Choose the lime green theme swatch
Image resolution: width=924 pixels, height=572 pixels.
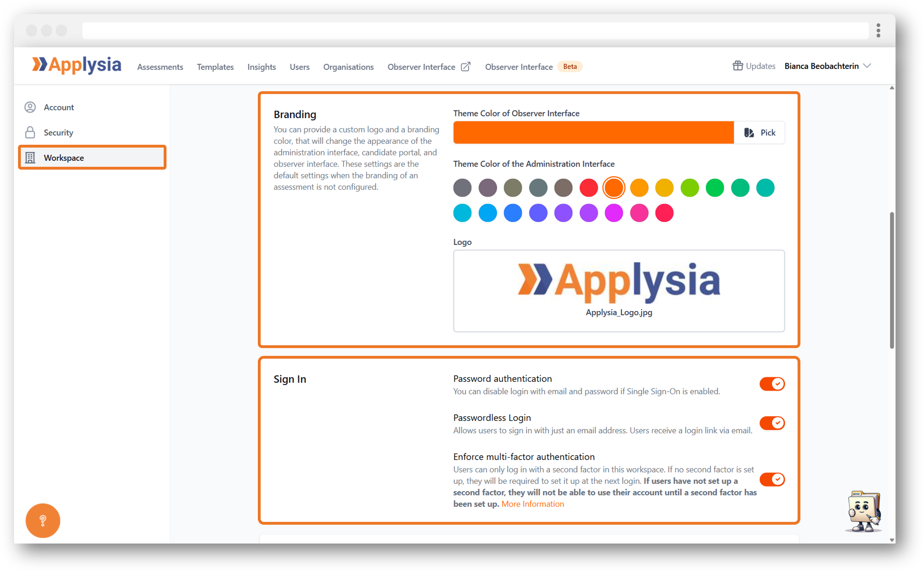(689, 188)
